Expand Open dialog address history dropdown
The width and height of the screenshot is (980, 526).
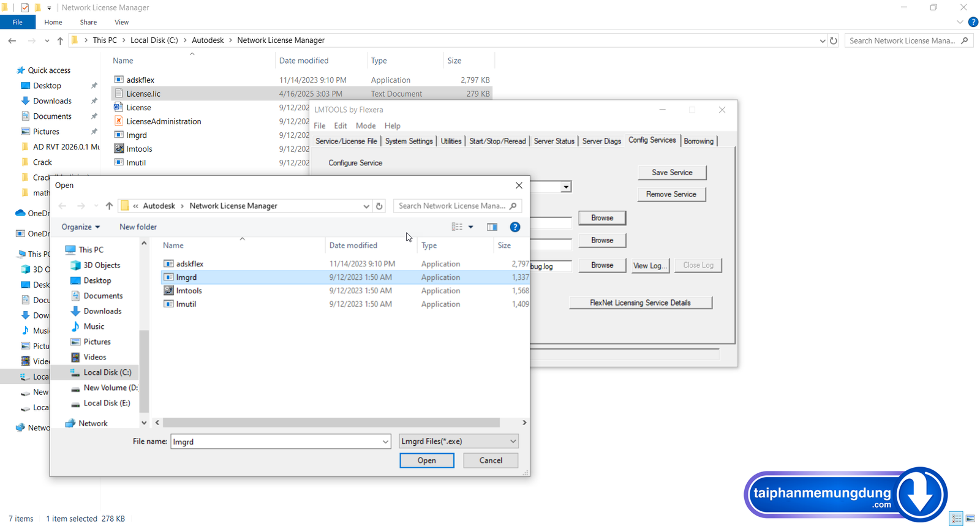[366, 206]
